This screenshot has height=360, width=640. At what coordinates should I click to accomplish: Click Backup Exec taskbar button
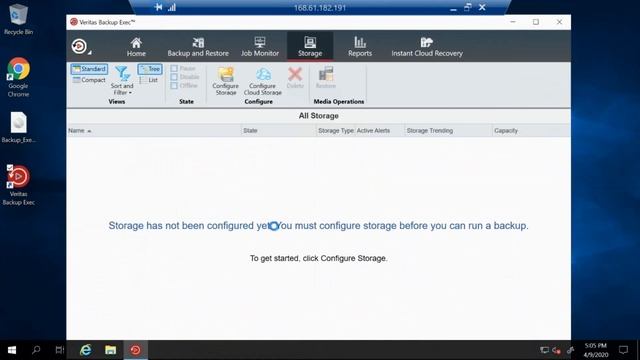coord(136,350)
